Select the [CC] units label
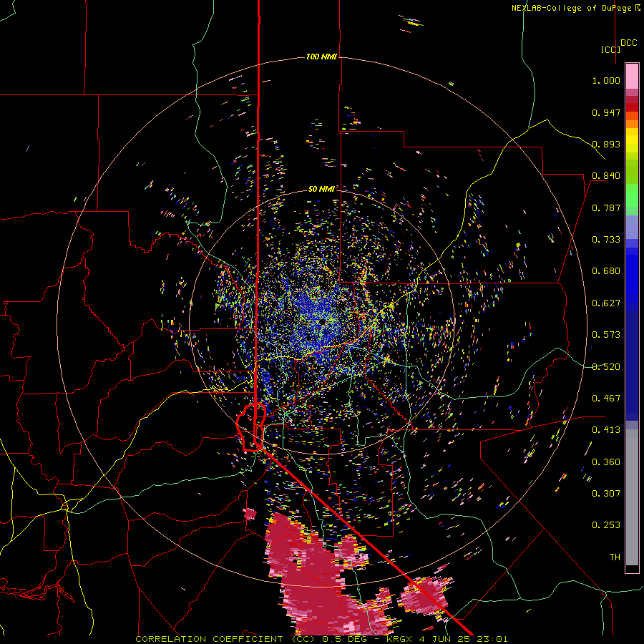 tap(610, 49)
